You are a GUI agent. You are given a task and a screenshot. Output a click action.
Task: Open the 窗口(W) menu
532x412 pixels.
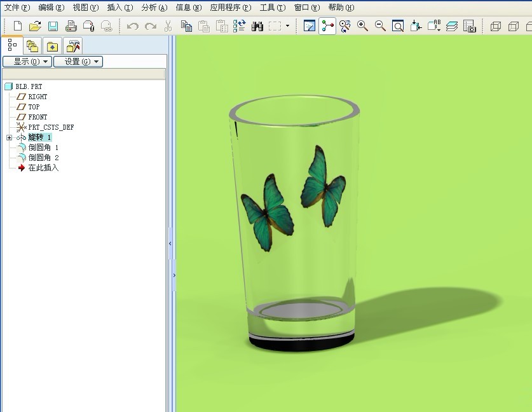tap(307, 8)
